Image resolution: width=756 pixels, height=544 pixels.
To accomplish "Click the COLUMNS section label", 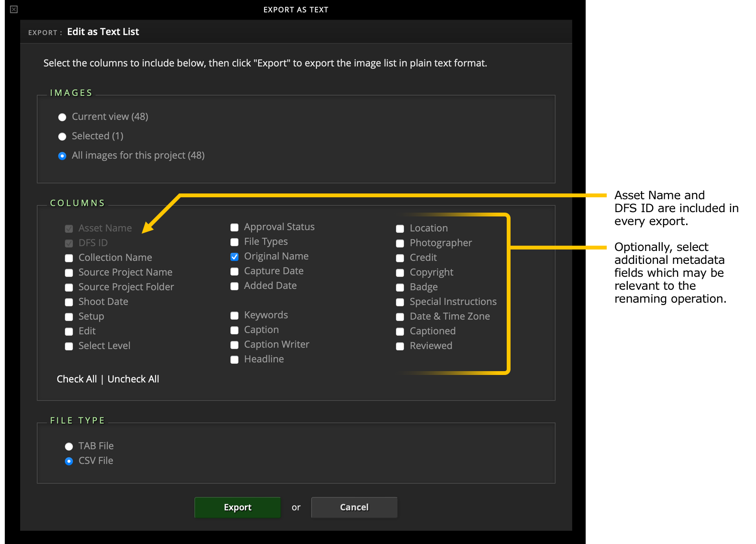I will pos(78,203).
